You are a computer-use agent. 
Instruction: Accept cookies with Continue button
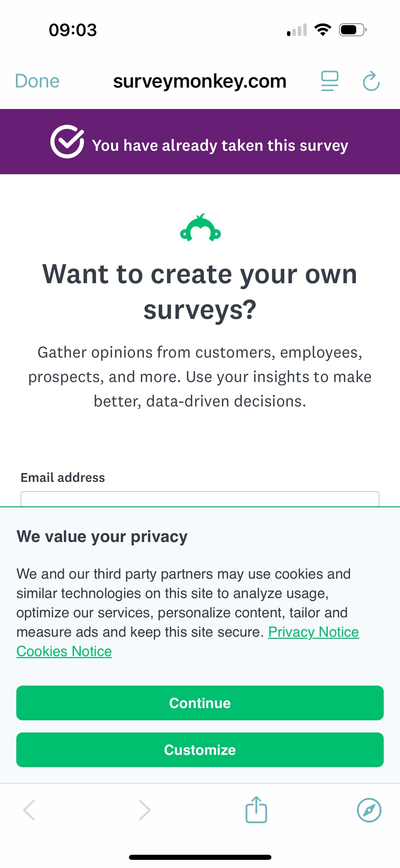[200, 703]
